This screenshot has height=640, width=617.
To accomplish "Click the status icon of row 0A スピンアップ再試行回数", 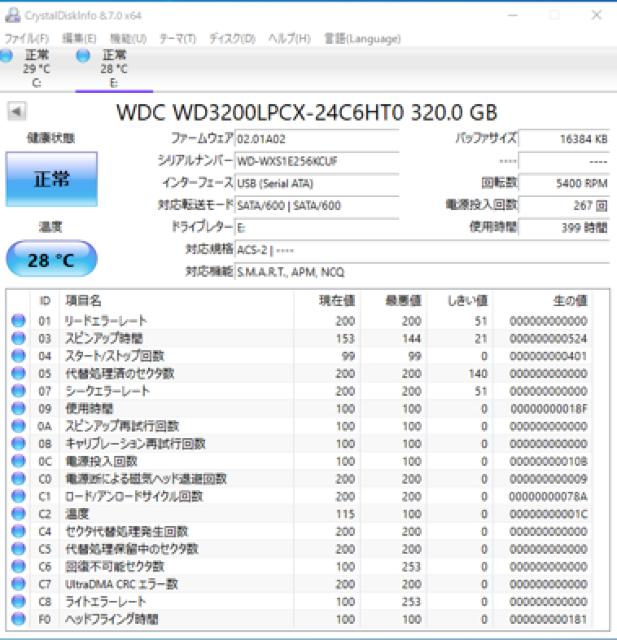I will click(18, 426).
